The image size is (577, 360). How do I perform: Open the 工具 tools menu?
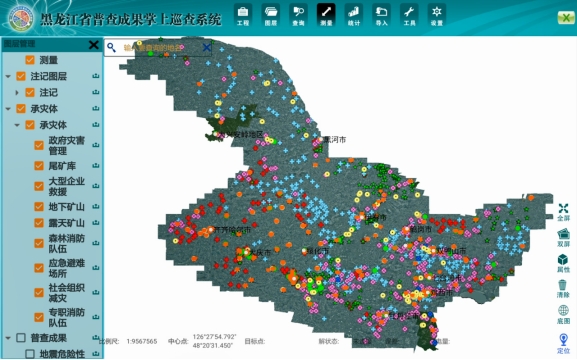[409, 15]
